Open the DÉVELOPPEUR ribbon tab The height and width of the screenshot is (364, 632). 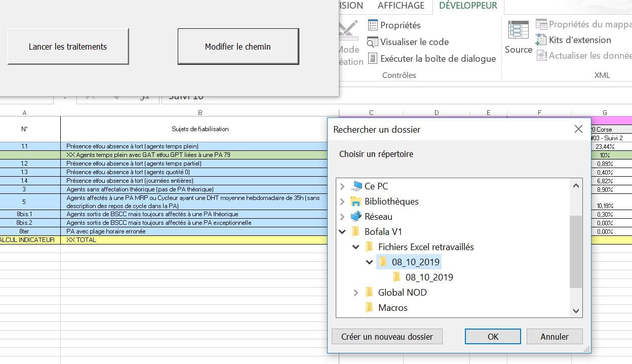click(x=468, y=6)
